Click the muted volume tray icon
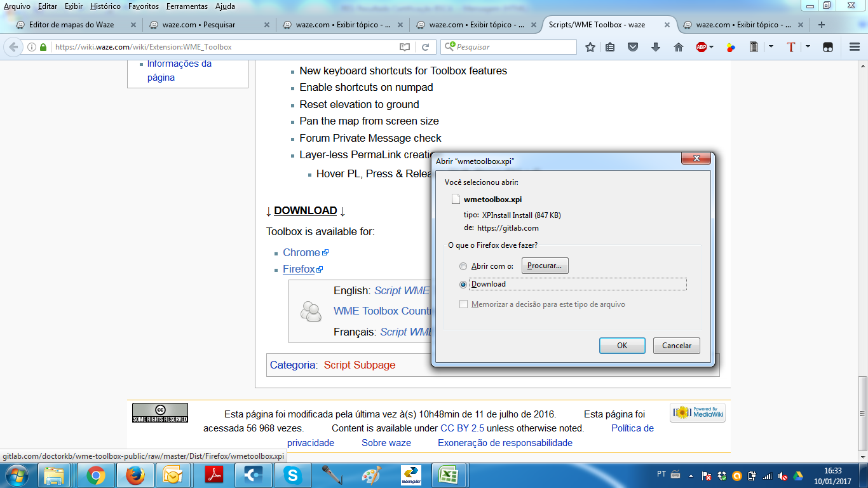Screen dimensions: 868x488 point(783,475)
